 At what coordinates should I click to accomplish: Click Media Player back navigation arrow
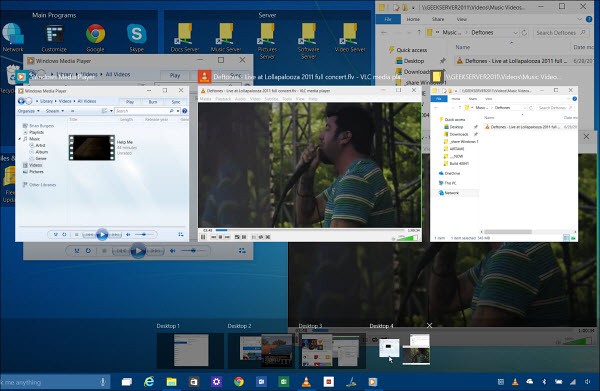(x=21, y=101)
